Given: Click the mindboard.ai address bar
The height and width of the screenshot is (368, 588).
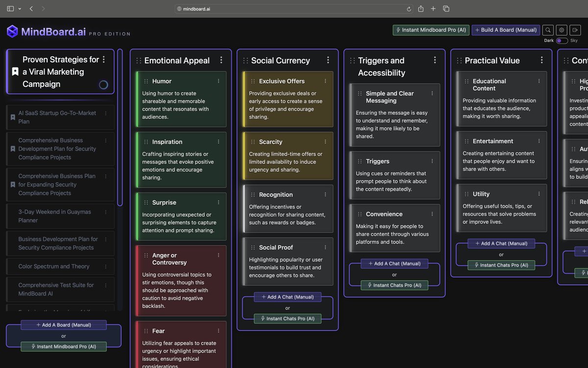Looking at the screenshot, I should click(294, 9).
